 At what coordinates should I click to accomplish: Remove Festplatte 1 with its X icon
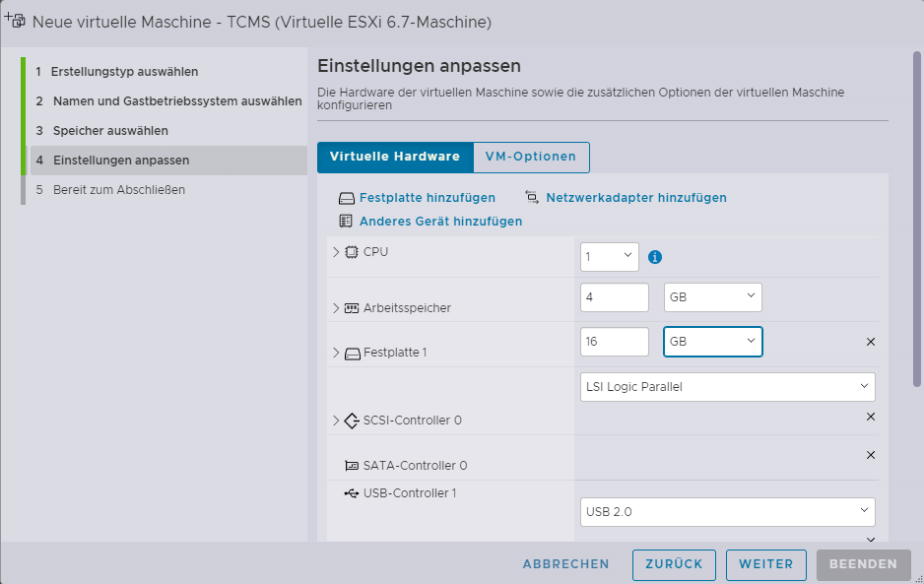(870, 342)
